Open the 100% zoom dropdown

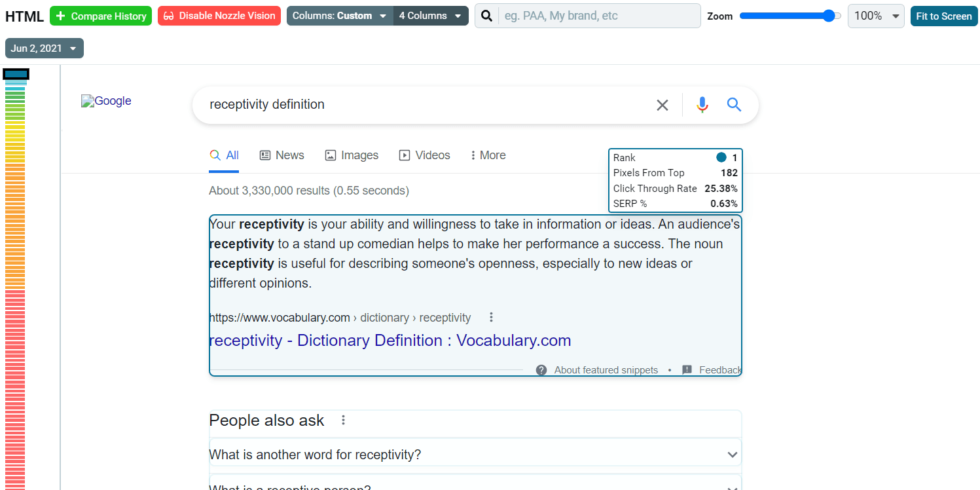point(876,16)
